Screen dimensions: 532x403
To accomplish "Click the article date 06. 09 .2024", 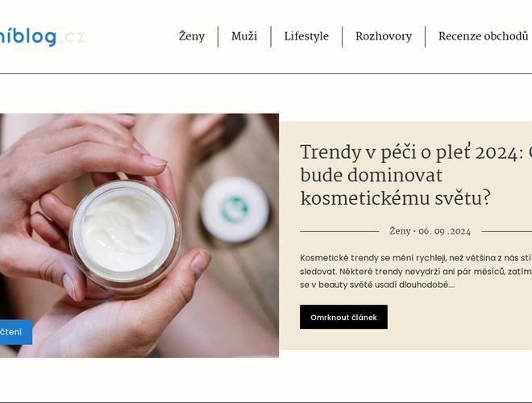I will 444,231.
